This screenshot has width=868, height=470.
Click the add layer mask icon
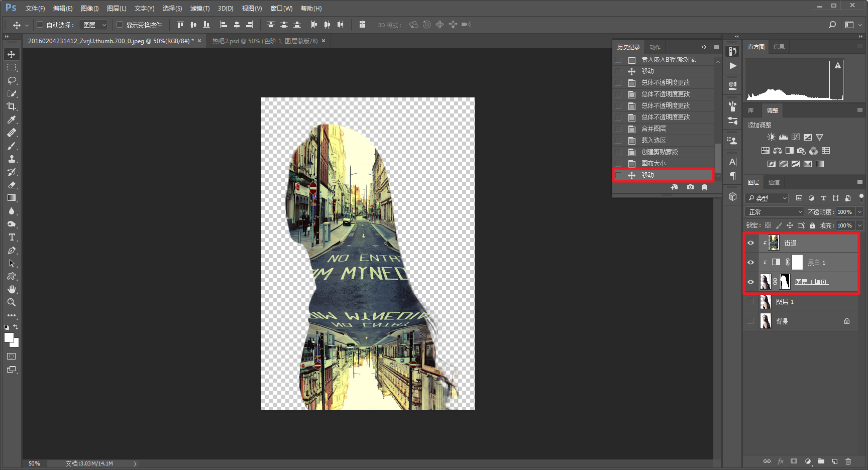coord(794,461)
